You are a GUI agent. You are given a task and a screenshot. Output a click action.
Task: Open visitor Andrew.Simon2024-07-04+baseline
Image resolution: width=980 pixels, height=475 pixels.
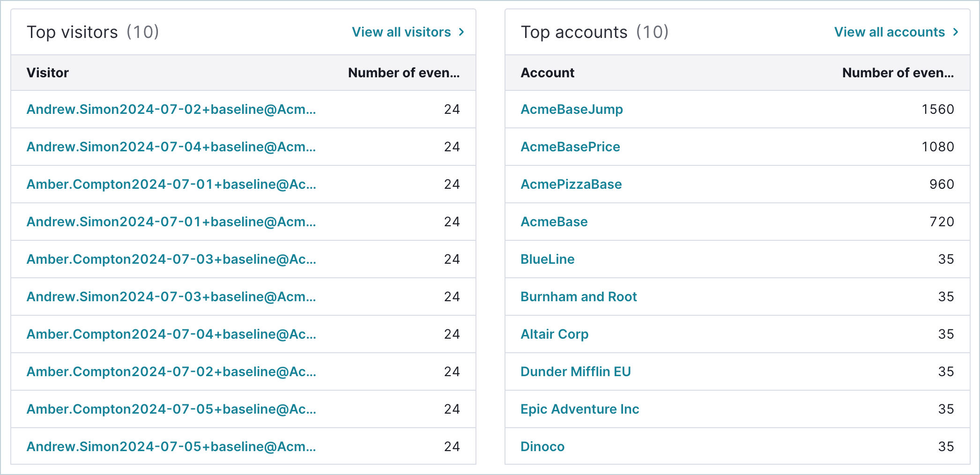click(x=171, y=147)
